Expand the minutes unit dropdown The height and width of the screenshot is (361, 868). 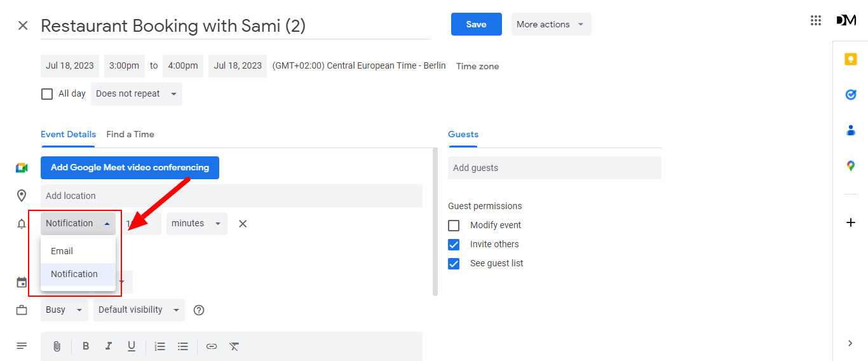196,224
